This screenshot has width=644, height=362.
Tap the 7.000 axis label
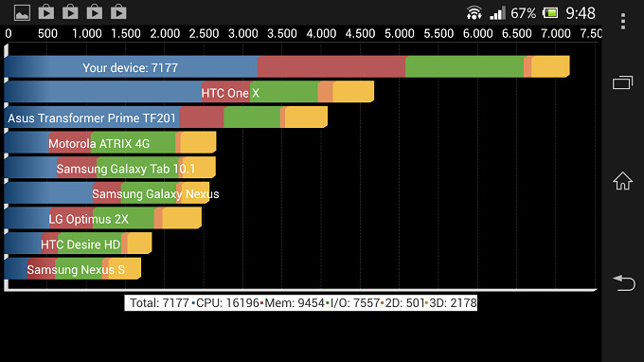(x=556, y=33)
